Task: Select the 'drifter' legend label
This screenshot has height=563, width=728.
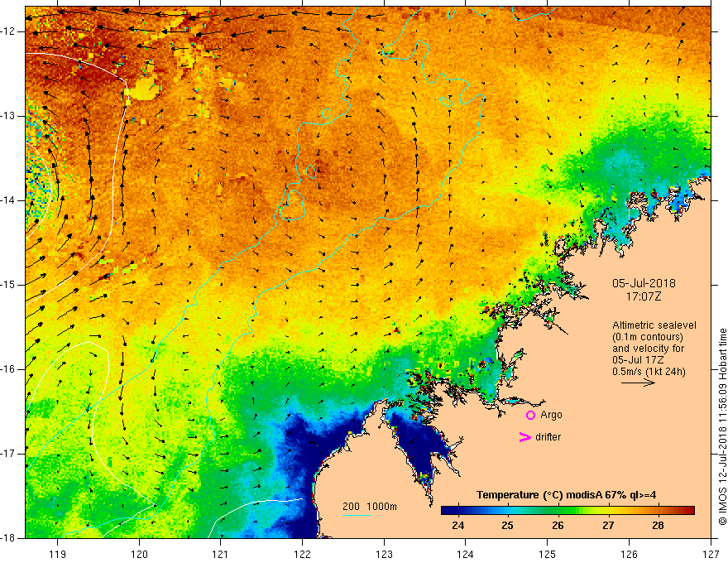Action: coord(548,437)
